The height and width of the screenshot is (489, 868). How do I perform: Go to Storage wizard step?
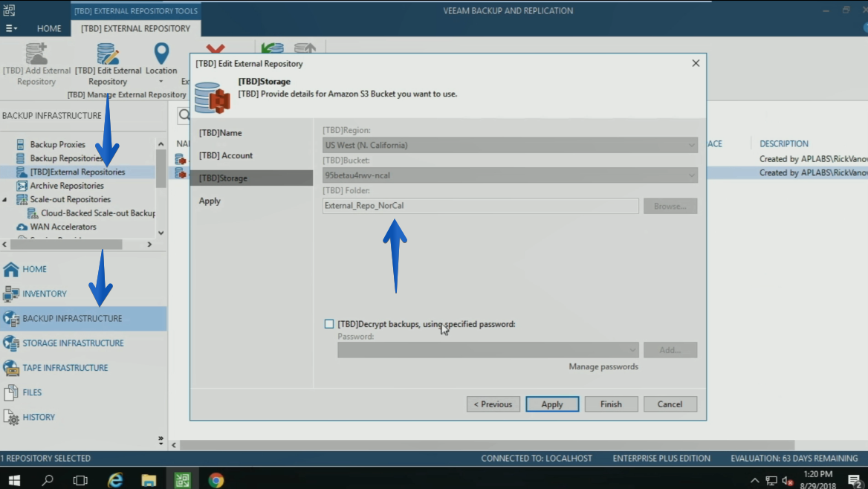pyautogui.click(x=252, y=178)
